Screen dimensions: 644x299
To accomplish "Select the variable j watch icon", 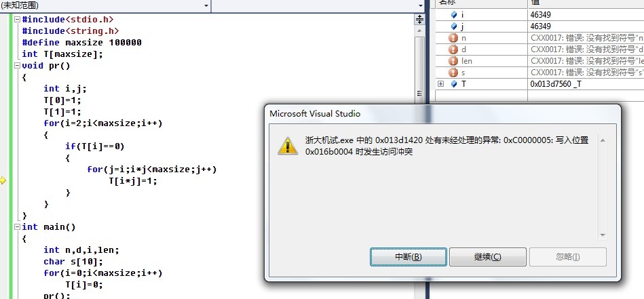I will (454, 26).
